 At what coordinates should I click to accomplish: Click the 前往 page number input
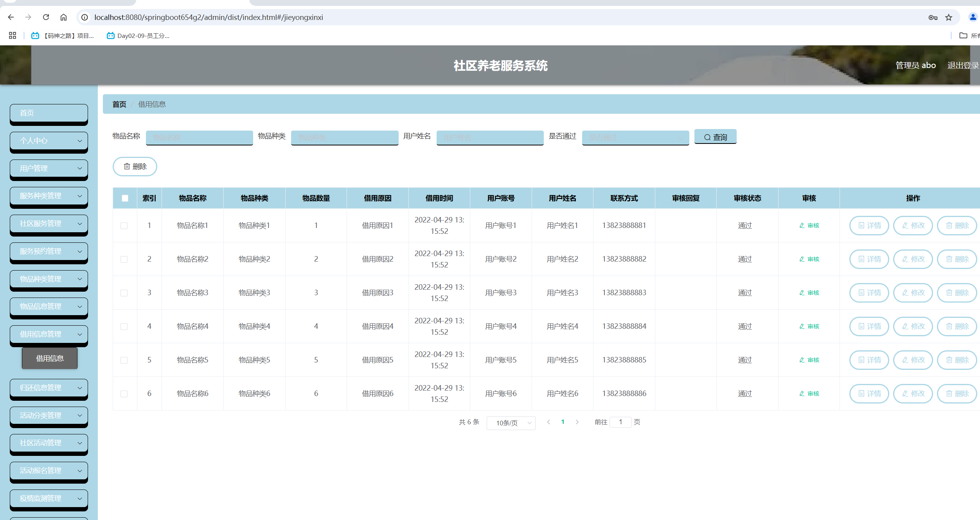point(620,422)
